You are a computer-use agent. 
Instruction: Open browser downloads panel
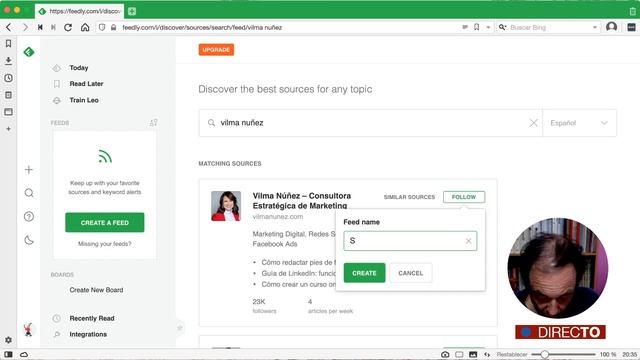pyautogui.click(x=8, y=61)
